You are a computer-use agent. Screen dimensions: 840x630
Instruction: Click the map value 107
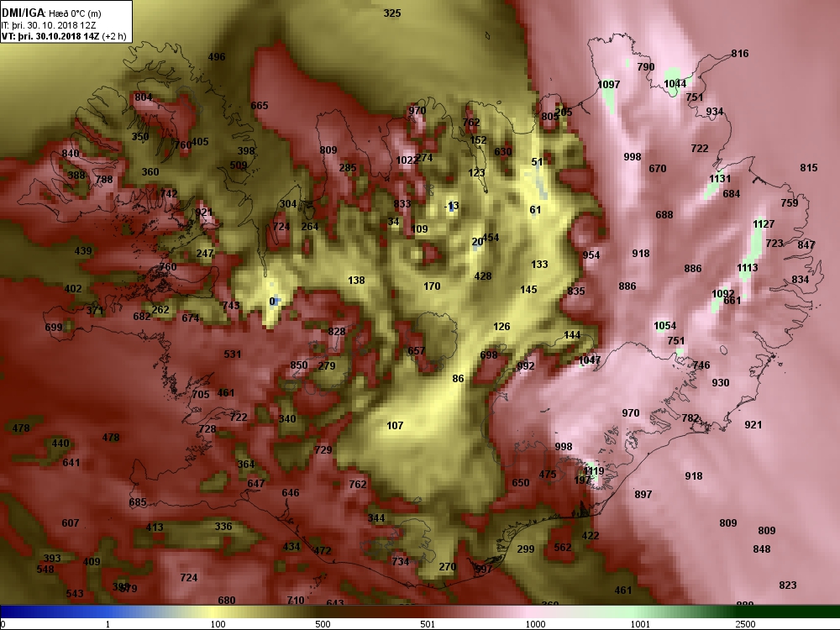coord(395,425)
